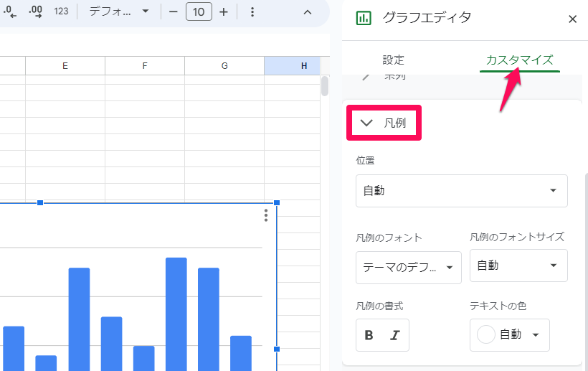The image size is (588, 371).
Task: Open the toolbar's three-dot more options
Action: (252, 12)
